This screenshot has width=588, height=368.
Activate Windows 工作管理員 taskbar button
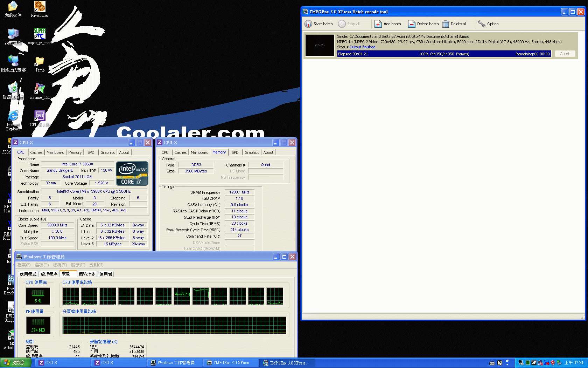[x=176, y=363]
